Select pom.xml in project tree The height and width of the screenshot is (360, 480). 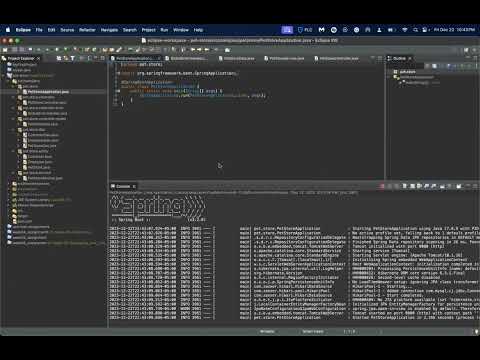click(22, 221)
